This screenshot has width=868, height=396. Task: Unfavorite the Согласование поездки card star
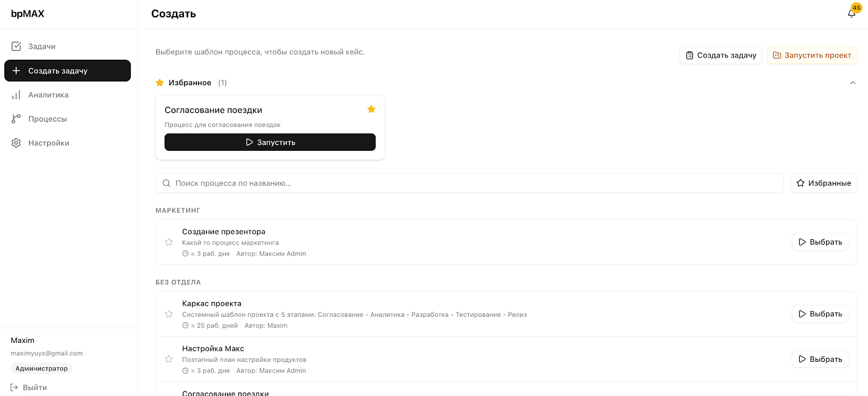click(x=371, y=110)
